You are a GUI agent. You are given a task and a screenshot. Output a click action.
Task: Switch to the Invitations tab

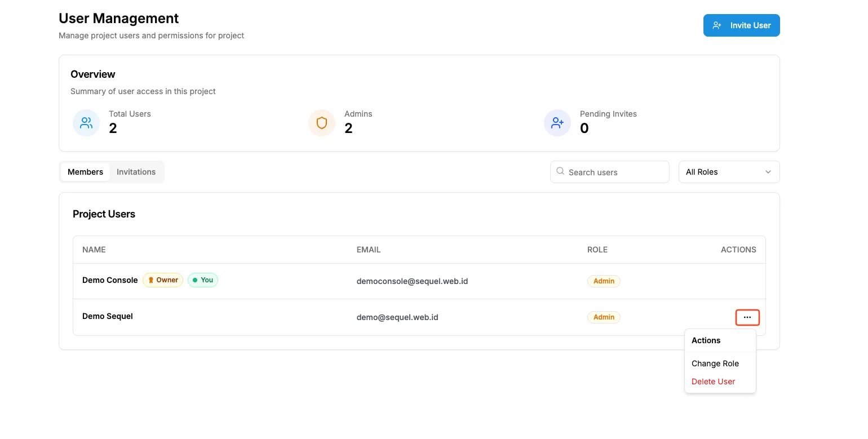136,172
